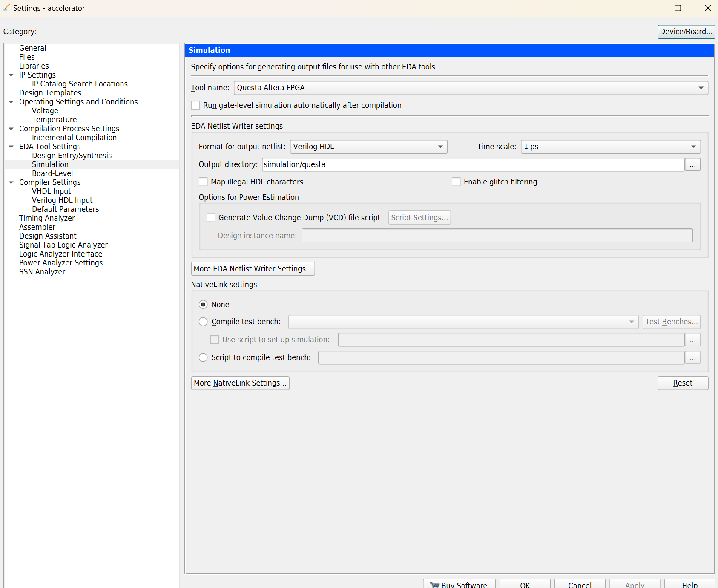Open Board-Level settings

pyautogui.click(x=52, y=173)
